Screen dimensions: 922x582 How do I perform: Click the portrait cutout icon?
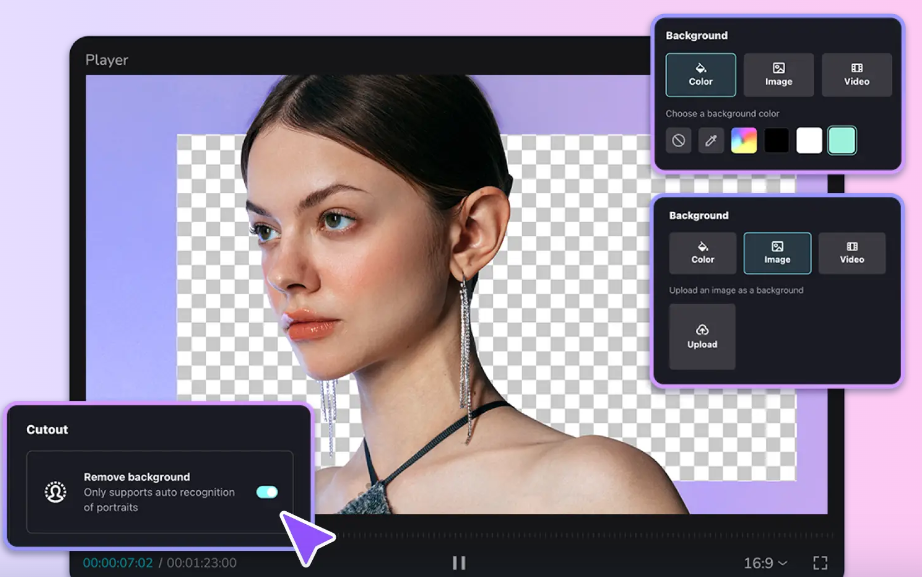tap(55, 492)
